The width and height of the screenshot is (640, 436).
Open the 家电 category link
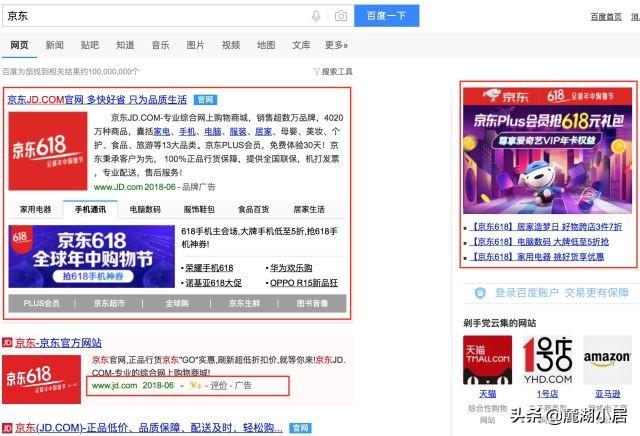coord(162,131)
